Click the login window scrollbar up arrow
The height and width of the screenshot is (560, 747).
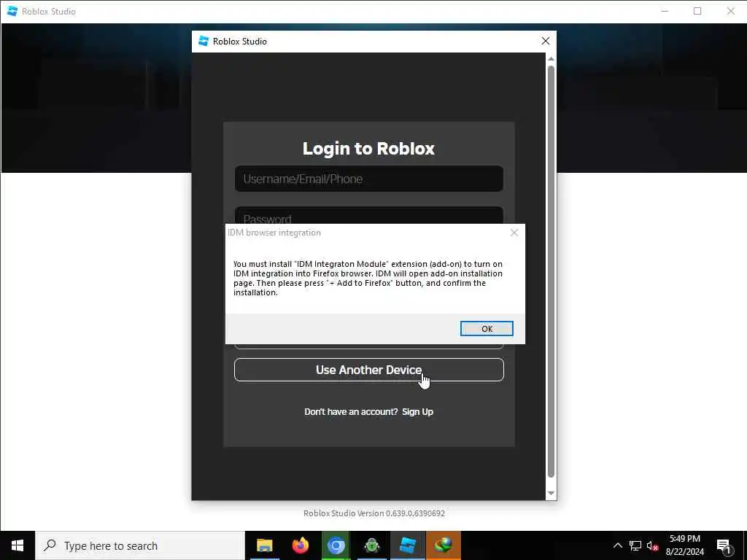[551, 59]
